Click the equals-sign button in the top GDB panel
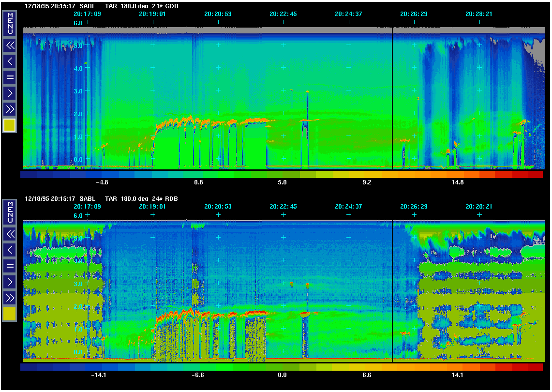552x392 pixels. (x=10, y=77)
